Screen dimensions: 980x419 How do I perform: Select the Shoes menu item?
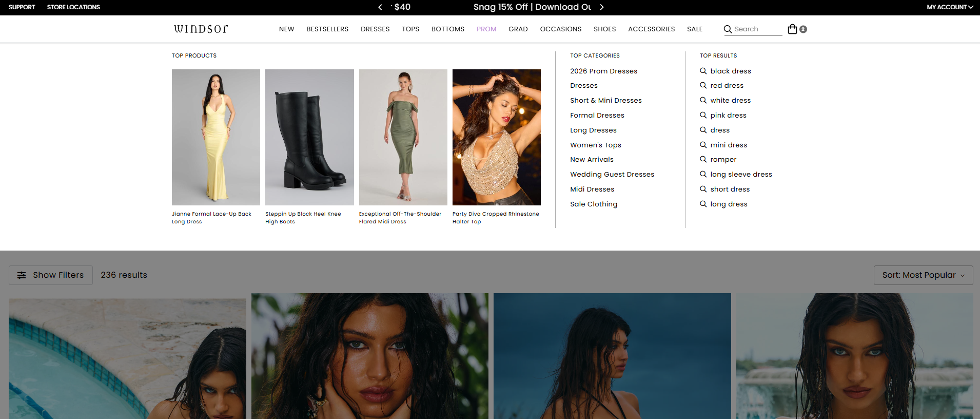click(604, 29)
